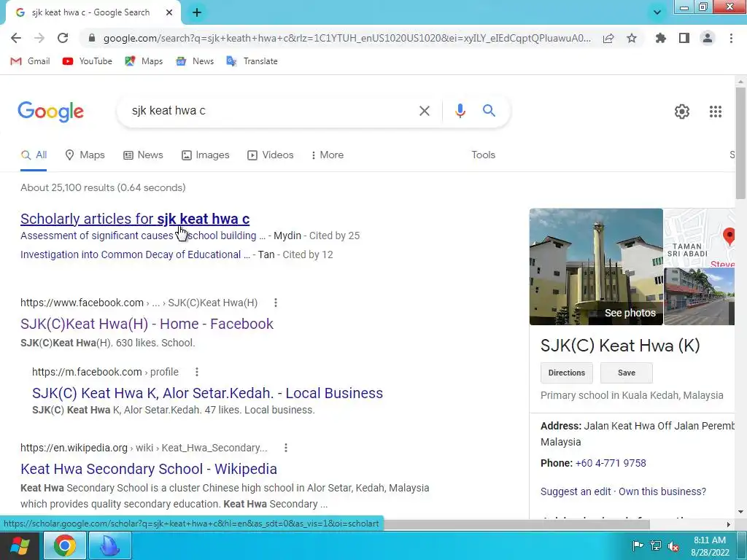Click Suggest an edit link

point(576,491)
